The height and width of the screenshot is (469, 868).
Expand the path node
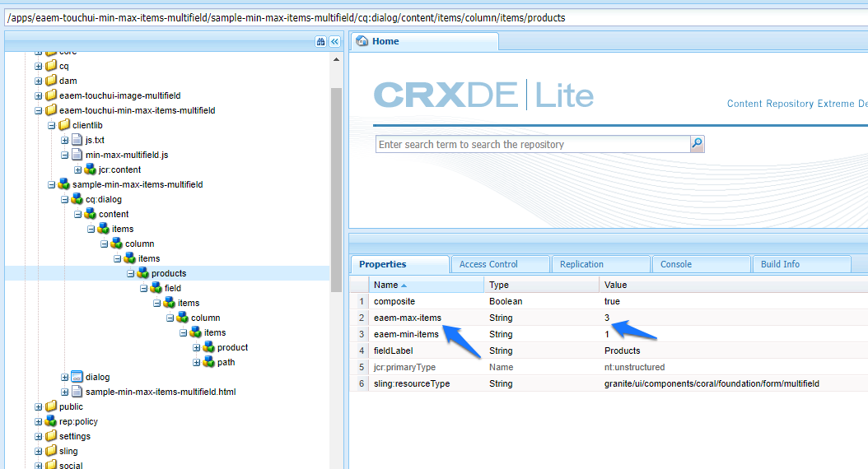pyautogui.click(x=197, y=363)
